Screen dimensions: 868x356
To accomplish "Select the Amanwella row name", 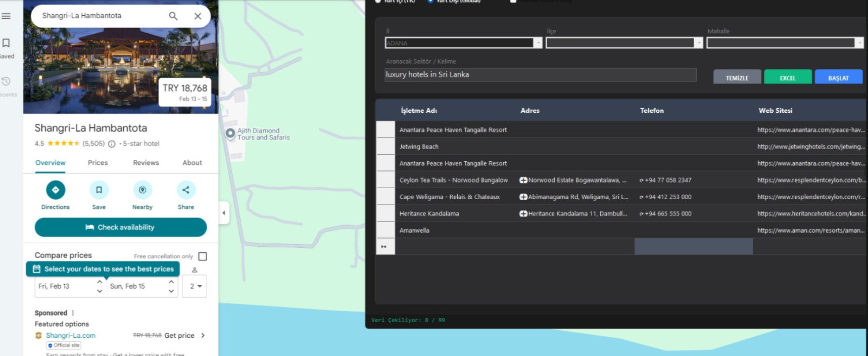I will tap(414, 230).
